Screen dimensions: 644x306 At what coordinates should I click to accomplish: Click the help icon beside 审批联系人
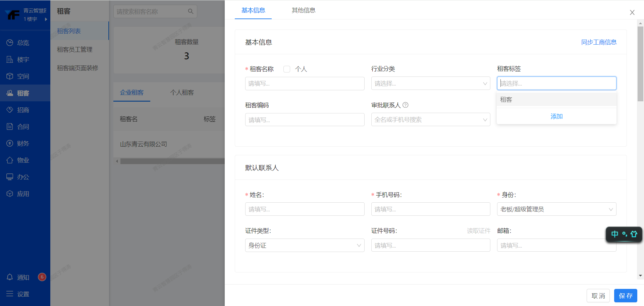[406, 105]
